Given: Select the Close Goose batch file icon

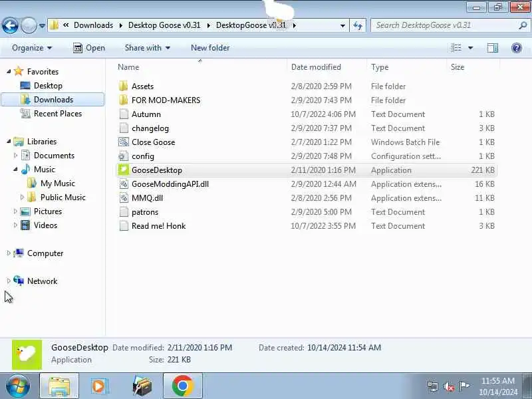Looking at the screenshot, I should tap(124, 142).
